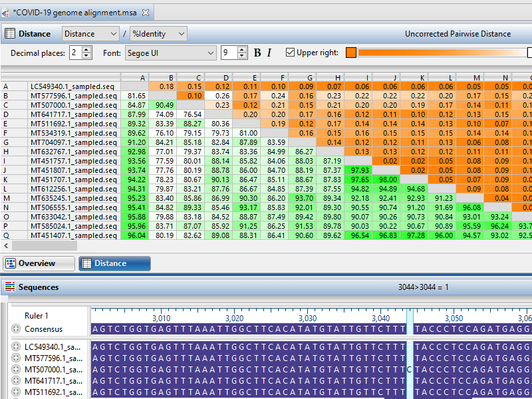
Task: Click the left arrow of the horizontal scrollbar
Action: click(5, 245)
